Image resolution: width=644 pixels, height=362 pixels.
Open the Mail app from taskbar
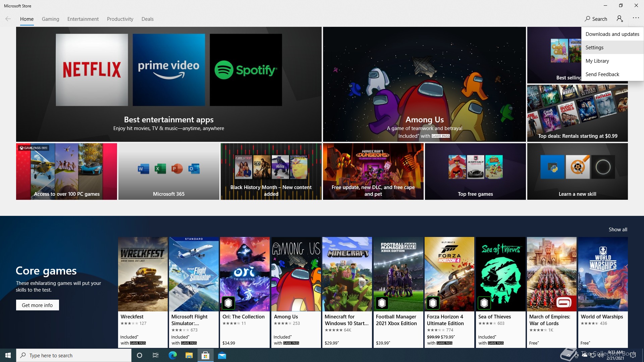click(222, 355)
